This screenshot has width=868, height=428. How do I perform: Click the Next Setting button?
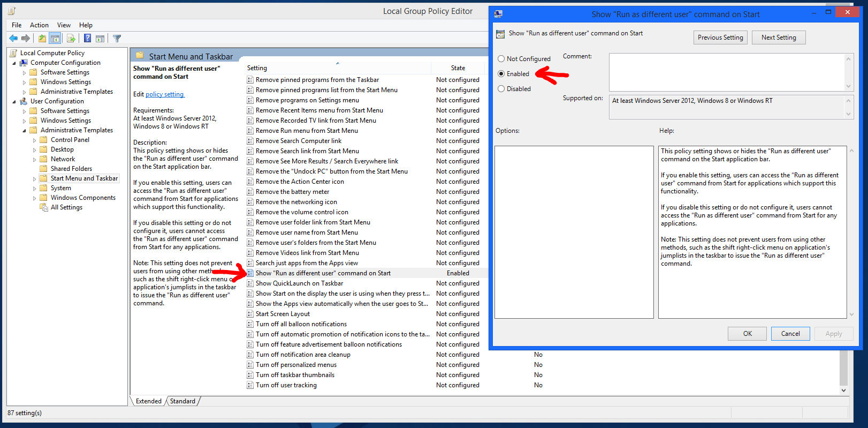[779, 37]
